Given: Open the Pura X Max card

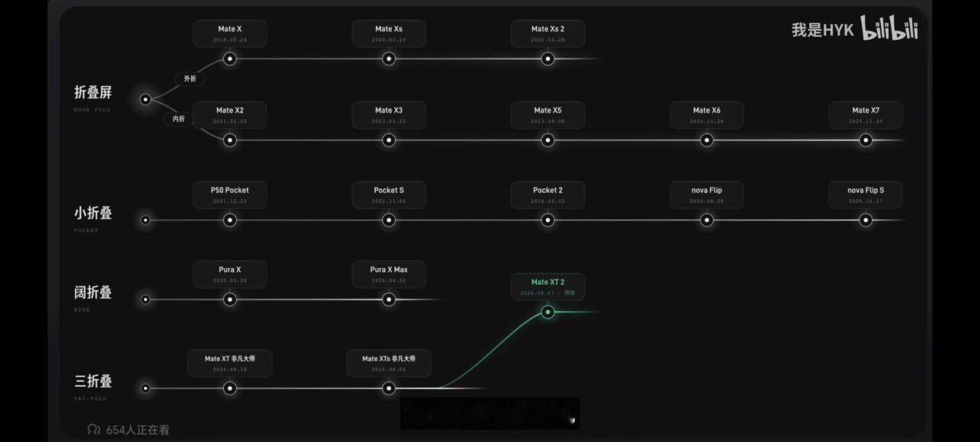Looking at the screenshot, I should pyautogui.click(x=389, y=274).
